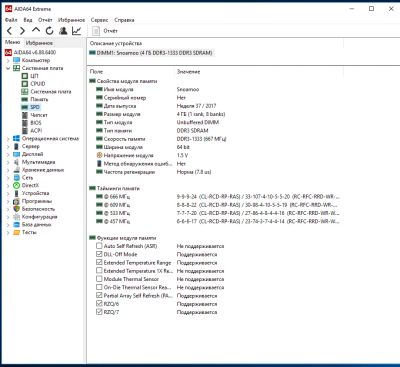
Task: Select the @ 666 МГц timings row
Action: tap(217, 197)
